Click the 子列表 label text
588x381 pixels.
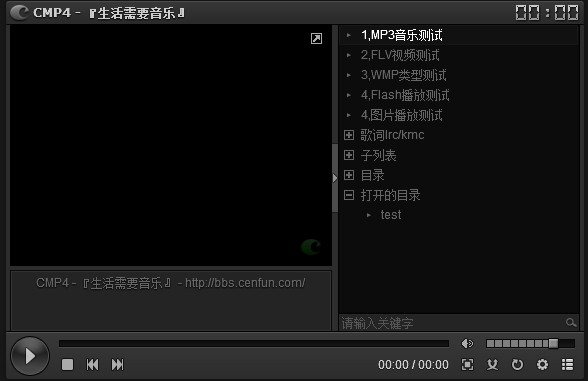378,155
